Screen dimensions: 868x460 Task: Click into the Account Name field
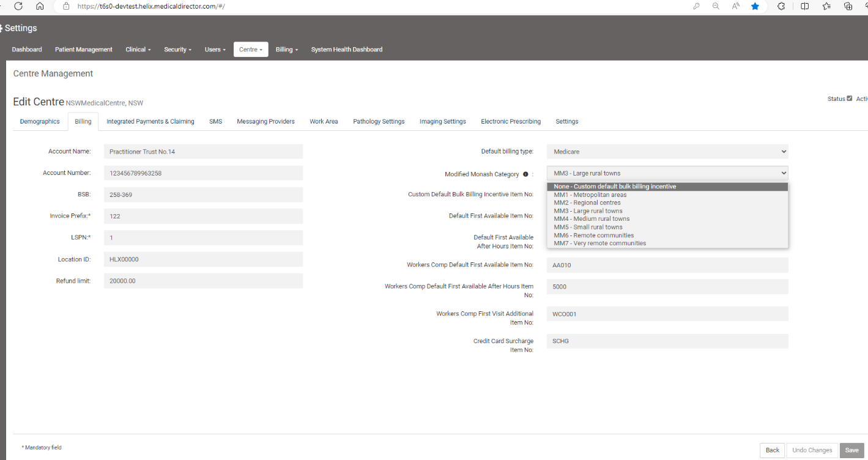(x=203, y=152)
